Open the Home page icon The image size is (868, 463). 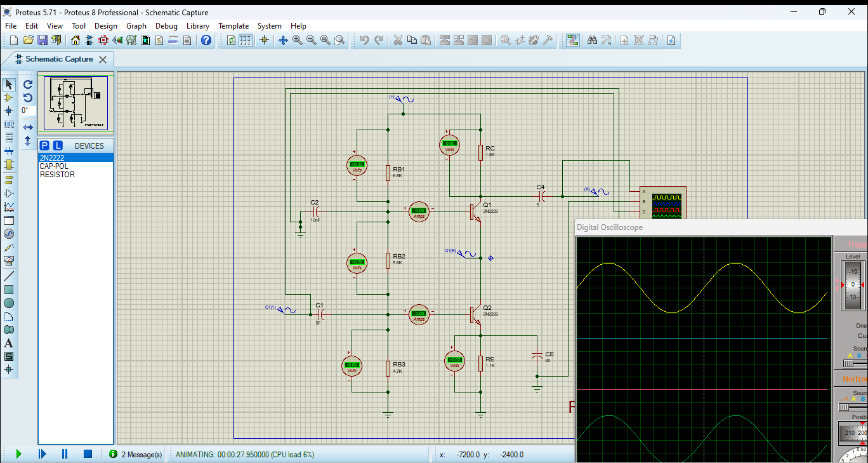(76, 40)
